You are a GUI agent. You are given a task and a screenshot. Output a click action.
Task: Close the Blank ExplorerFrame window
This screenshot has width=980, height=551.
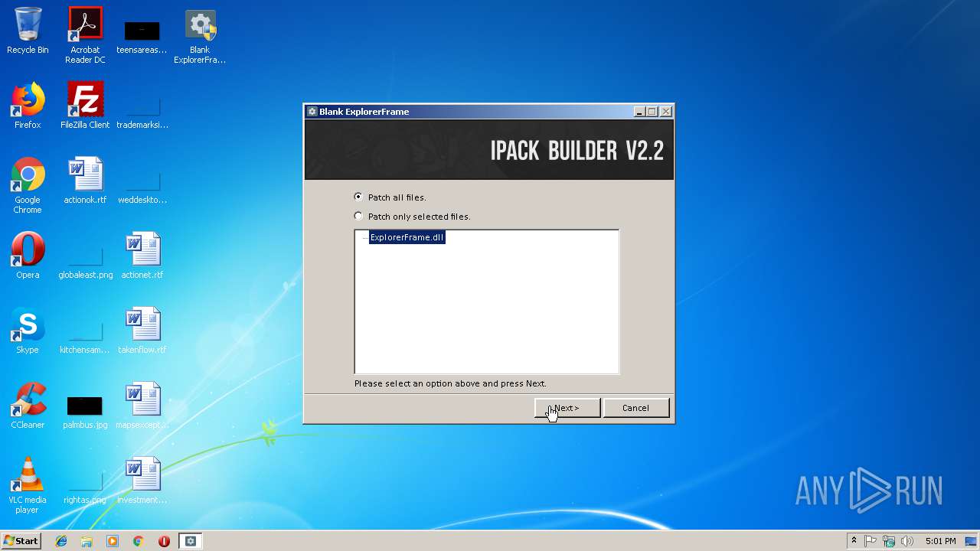pos(666,112)
